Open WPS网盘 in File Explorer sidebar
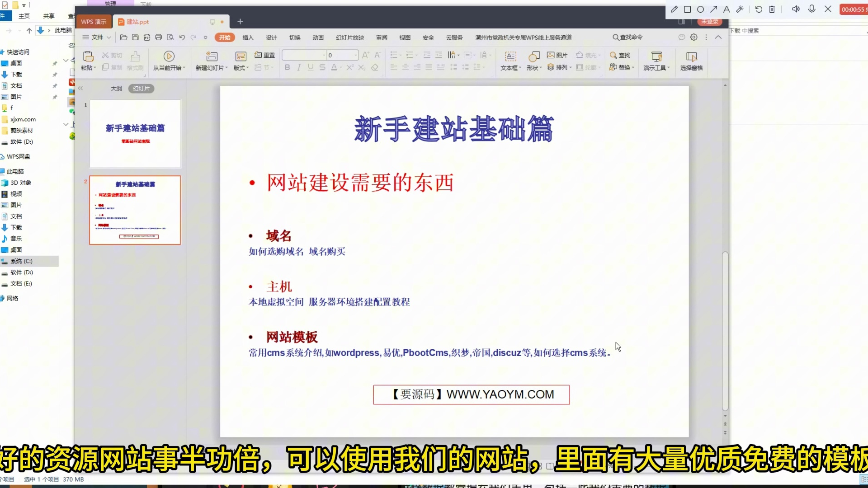The height and width of the screenshot is (488, 868). (x=18, y=157)
